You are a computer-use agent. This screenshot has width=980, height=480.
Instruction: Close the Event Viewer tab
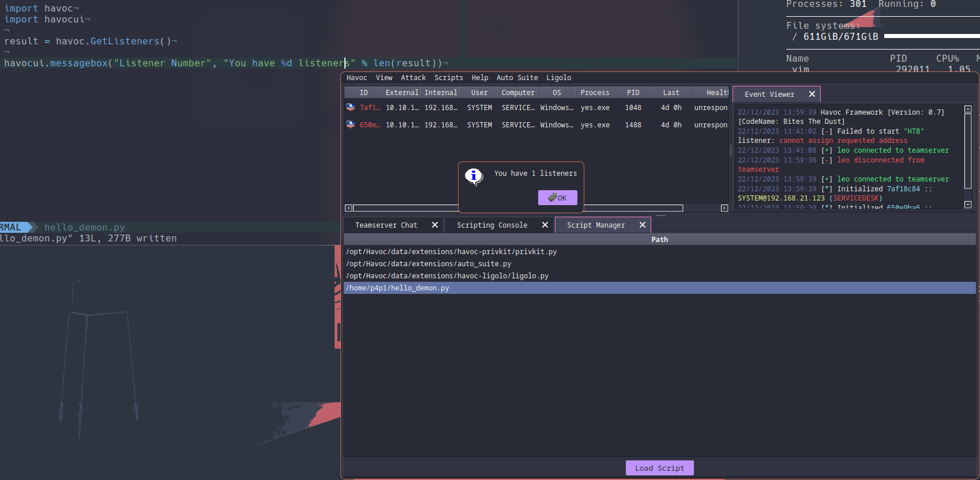pos(812,94)
